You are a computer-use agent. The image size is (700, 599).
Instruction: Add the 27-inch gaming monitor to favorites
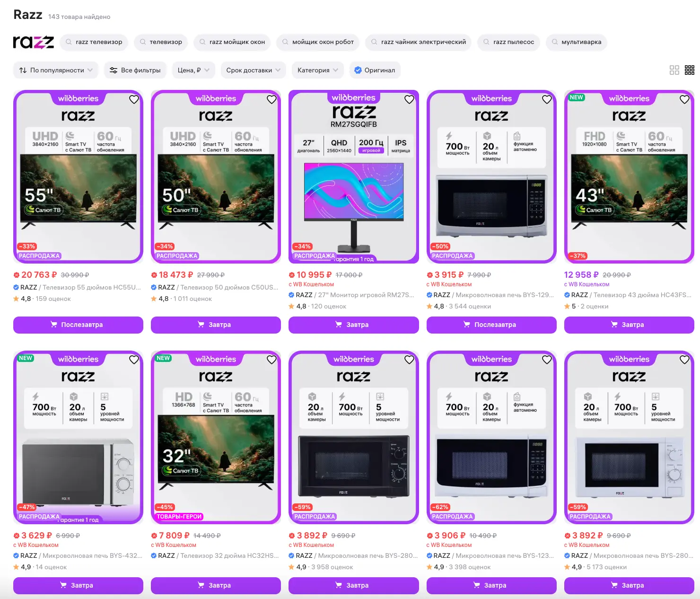409,99
